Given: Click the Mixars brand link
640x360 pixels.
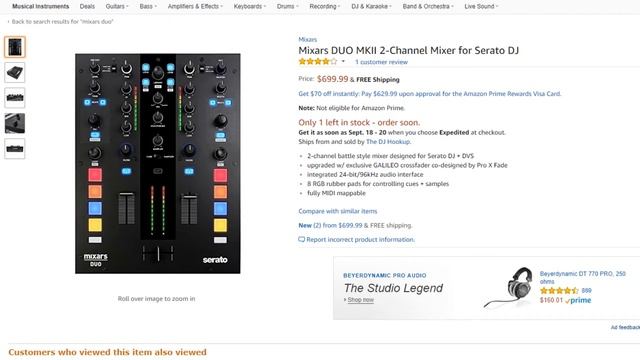Looking at the screenshot, I should pyautogui.click(x=307, y=40).
